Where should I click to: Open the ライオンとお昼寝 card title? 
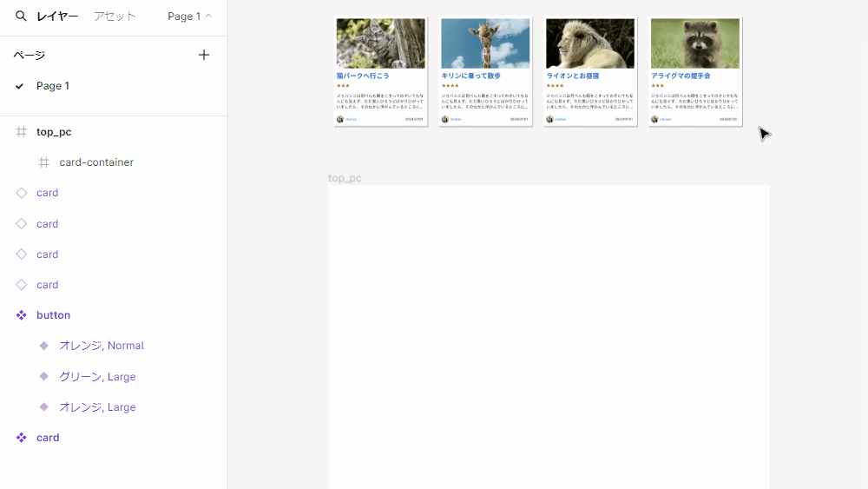click(572, 76)
